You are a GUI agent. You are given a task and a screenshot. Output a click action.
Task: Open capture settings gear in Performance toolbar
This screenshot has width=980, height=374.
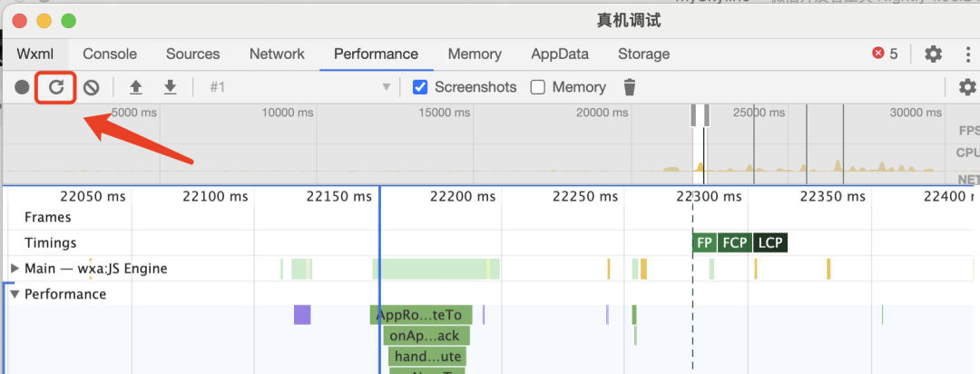(967, 87)
